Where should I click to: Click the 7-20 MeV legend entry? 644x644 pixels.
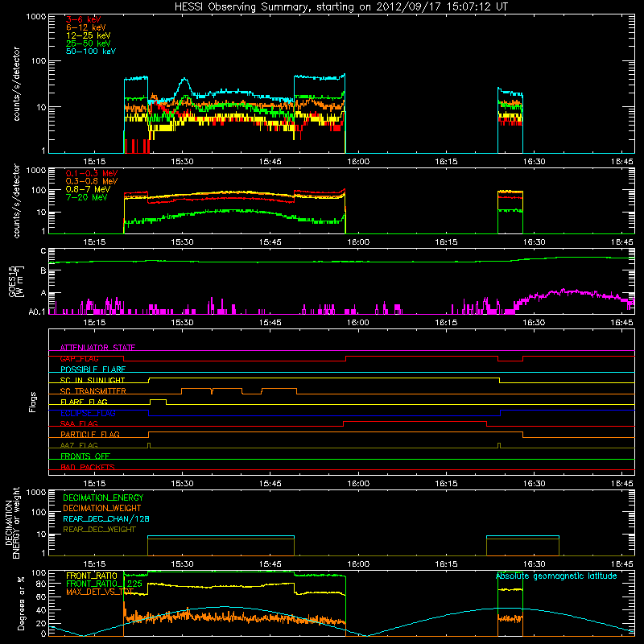pos(87,197)
